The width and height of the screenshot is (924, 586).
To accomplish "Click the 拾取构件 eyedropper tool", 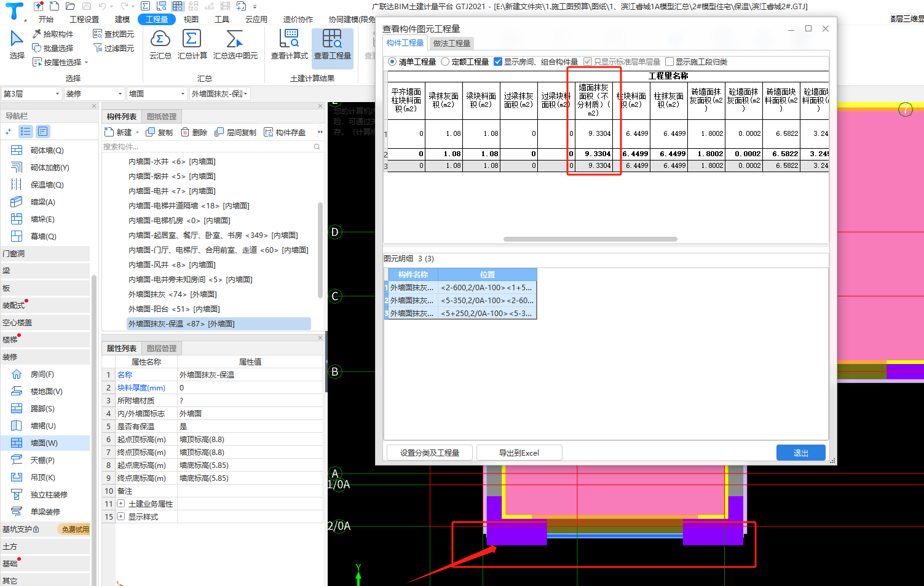I will [x=53, y=34].
